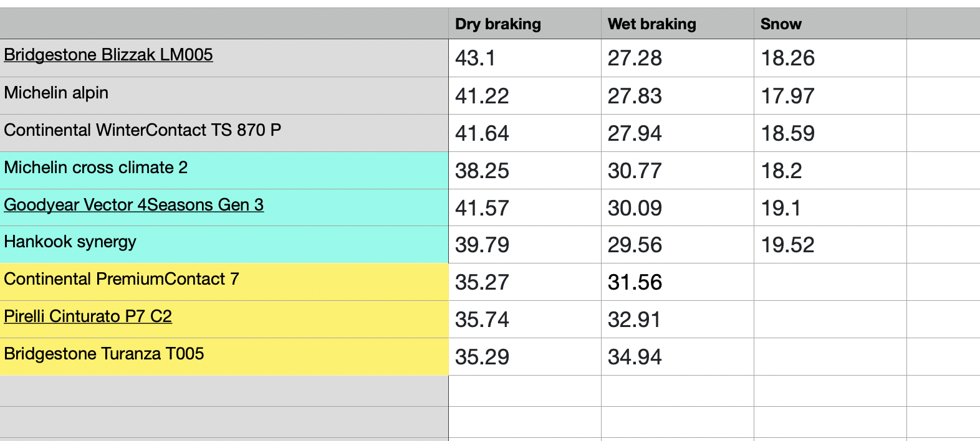Open the Pirelli Cinturato P7 C2 link
980x441 pixels.
[88, 316]
